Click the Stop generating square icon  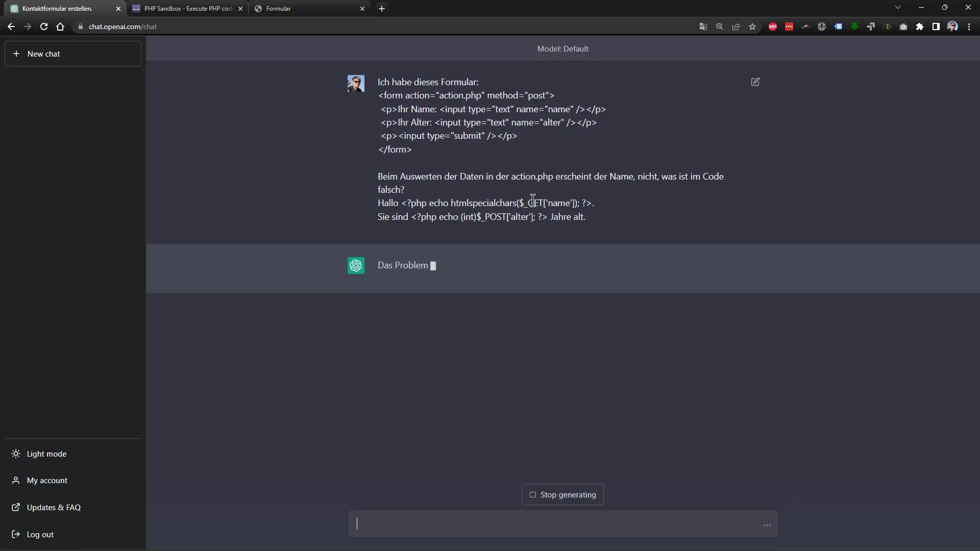533,494
